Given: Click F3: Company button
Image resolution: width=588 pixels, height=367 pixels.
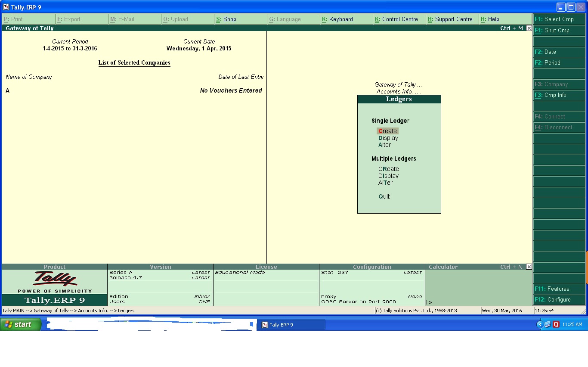Looking at the screenshot, I should pyautogui.click(x=559, y=84).
